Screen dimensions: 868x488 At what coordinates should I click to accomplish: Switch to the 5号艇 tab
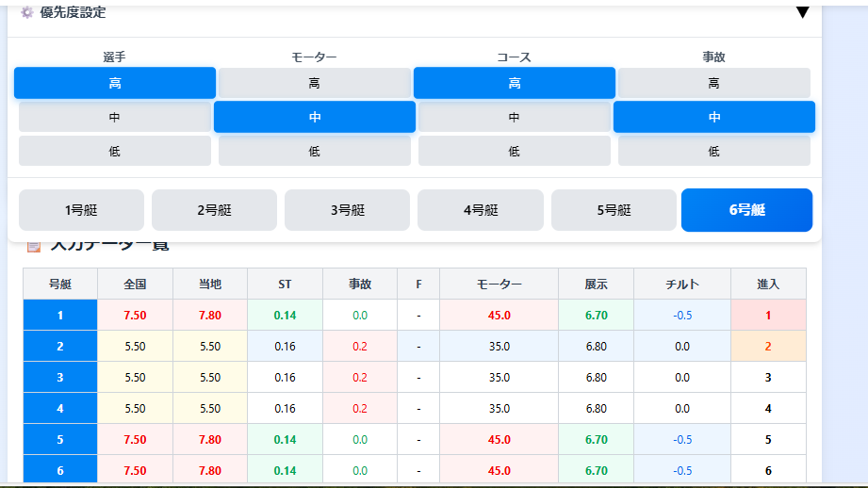coord(614,210)
